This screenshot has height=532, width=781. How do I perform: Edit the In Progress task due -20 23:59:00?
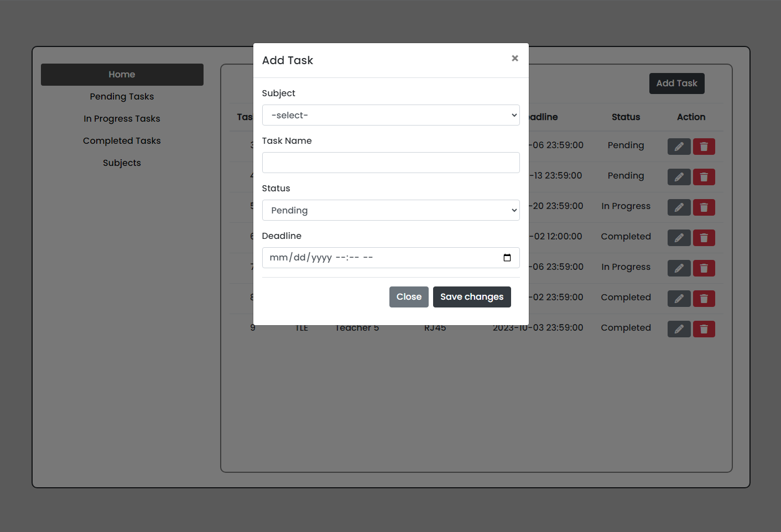coord(679,207)
